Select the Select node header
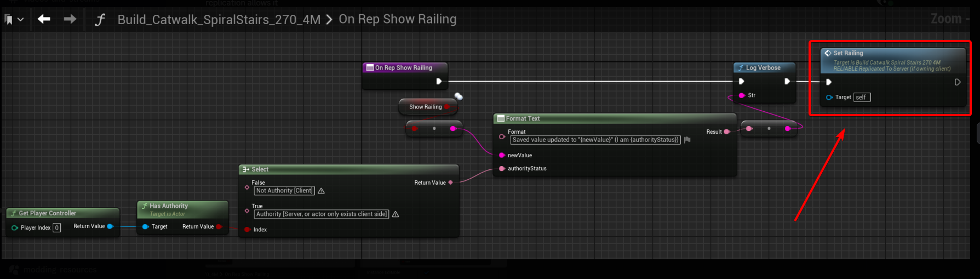Viewport: 980px width, 279px height. tap(349, 169)
